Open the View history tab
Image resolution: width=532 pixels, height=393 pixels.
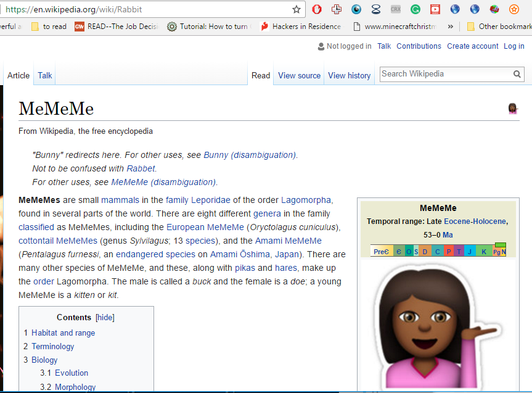[x=349, y=75]
